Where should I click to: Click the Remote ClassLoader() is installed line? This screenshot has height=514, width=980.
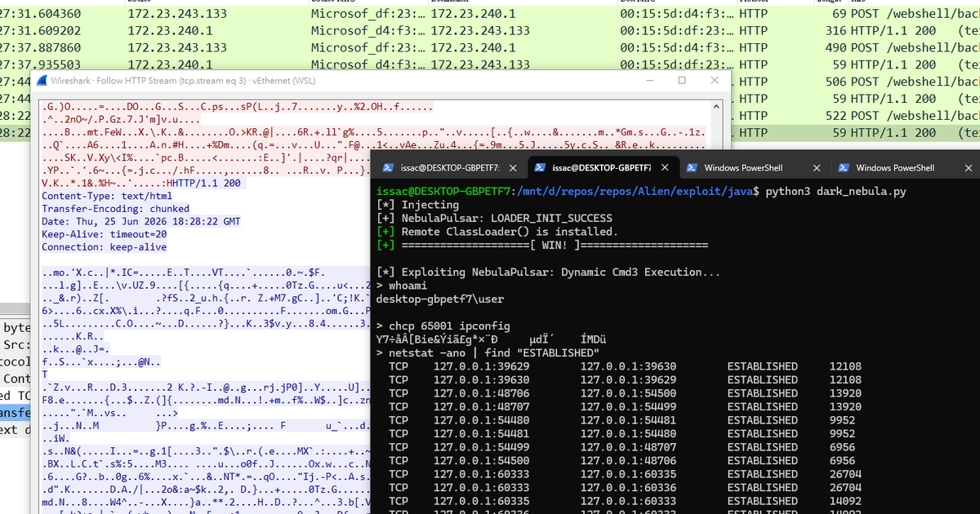tap(497, 232)
